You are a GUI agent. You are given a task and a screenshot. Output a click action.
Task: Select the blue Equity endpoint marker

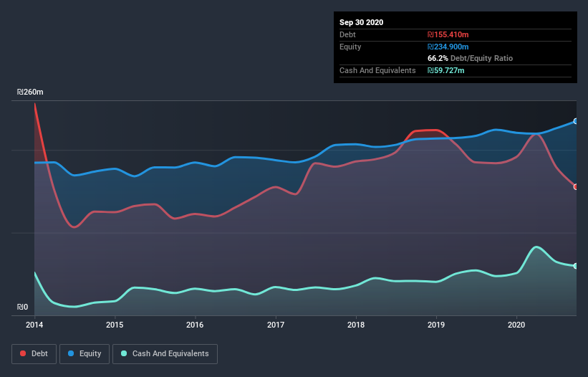tap(575, 121)
